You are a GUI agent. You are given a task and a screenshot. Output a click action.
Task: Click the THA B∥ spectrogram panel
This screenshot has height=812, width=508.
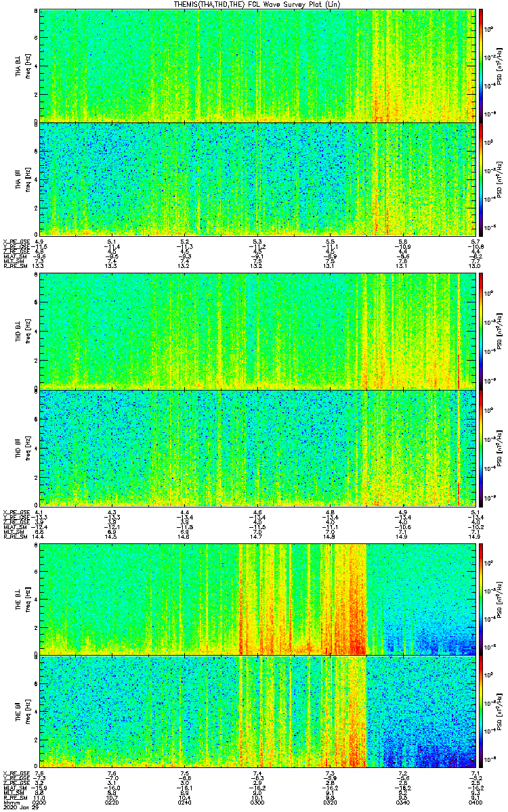(257, 179)
